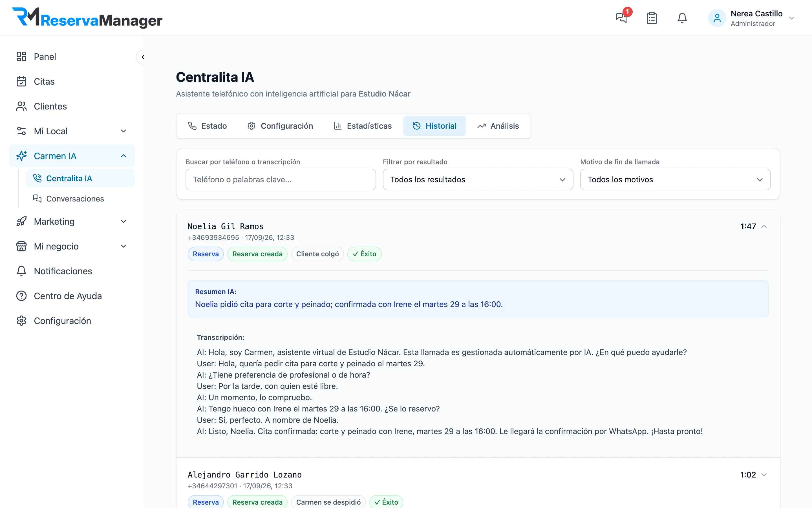This screenshot has height=508, width=812.
Task: Open the user account menu chevron
Action: coord(791,18)
